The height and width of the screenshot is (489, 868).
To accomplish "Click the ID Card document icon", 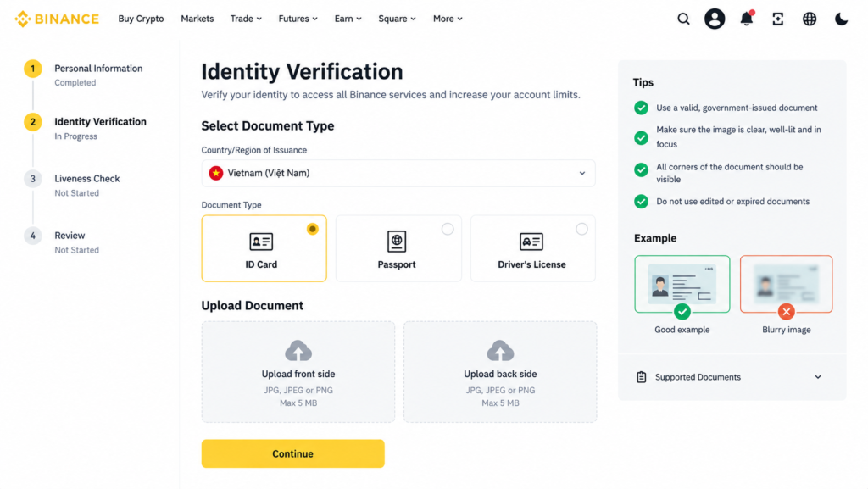I will (x=261, y=242).
